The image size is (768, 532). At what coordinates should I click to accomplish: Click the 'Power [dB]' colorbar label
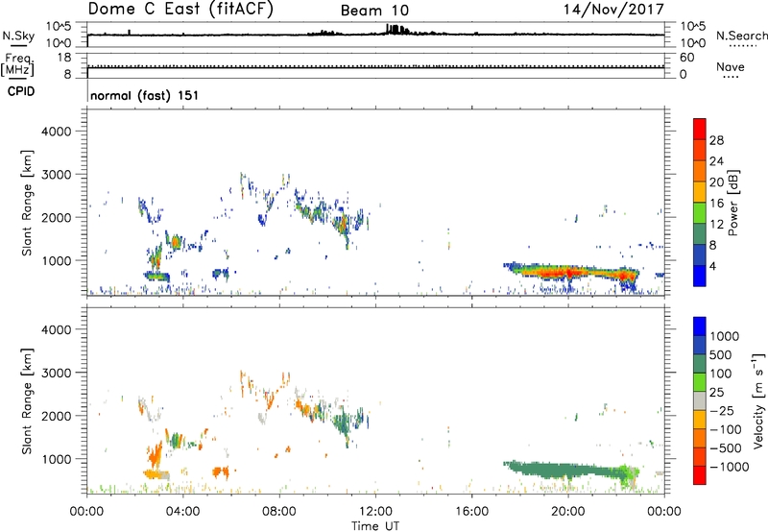pyautogui.click(x=732, y=203)
